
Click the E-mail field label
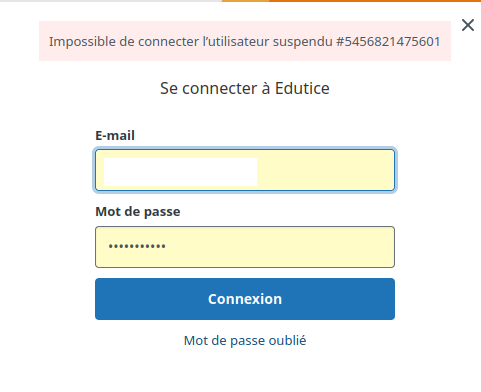(115, 136)
